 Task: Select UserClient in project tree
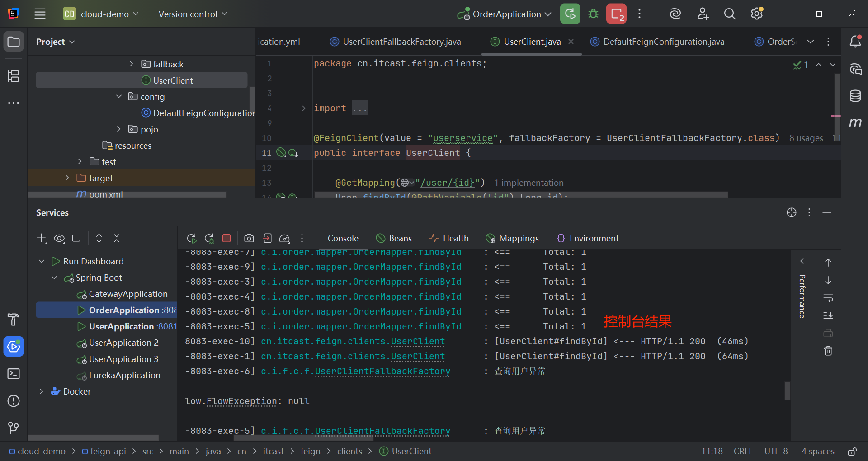142,80
